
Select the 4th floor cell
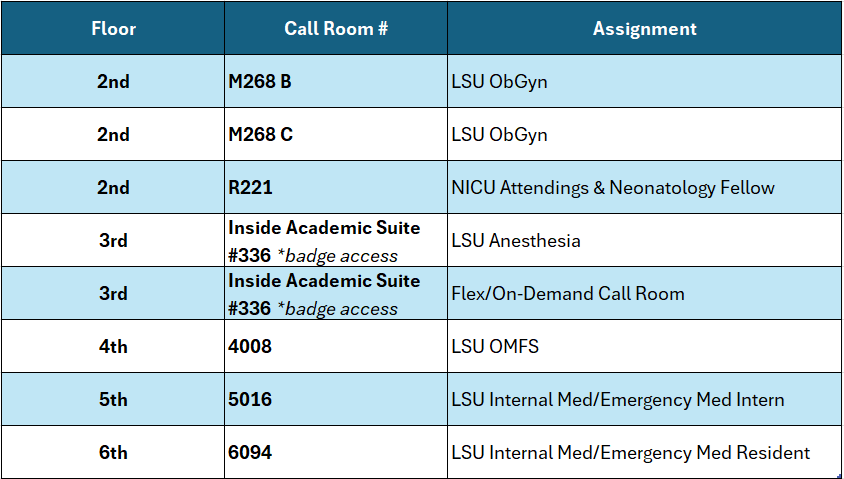click(x=113, y=347)
